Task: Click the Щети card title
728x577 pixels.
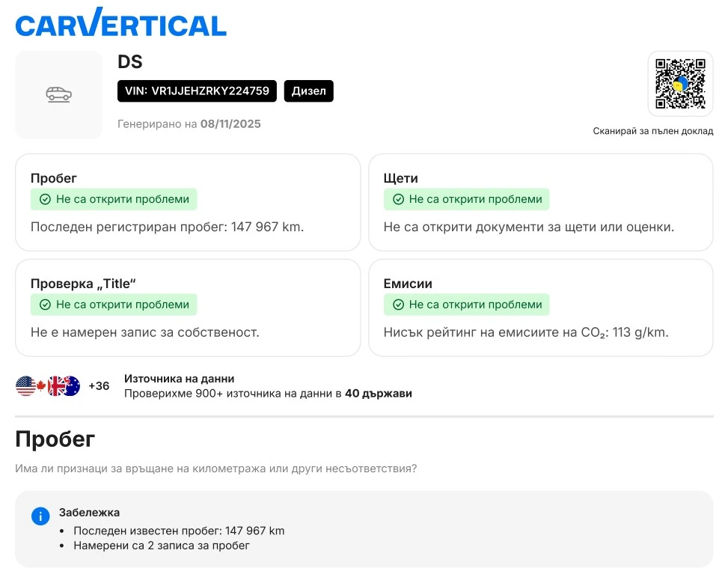Action: (400, 178)
